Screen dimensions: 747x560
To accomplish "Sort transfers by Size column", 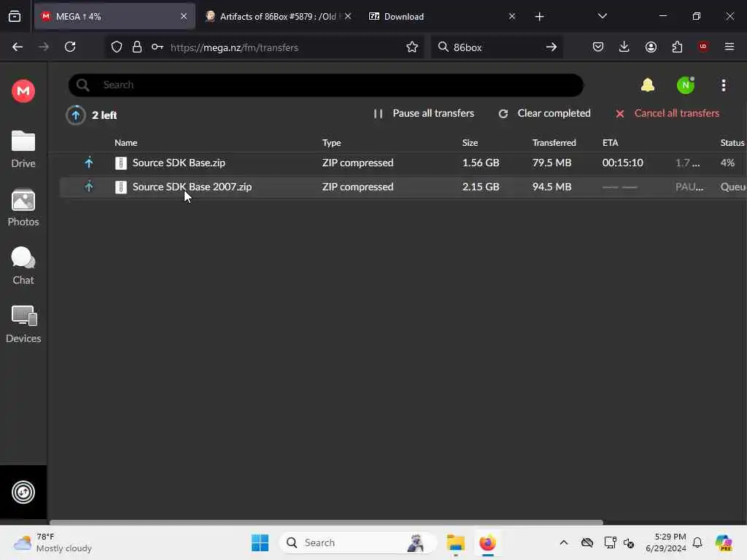I will 470,142.
